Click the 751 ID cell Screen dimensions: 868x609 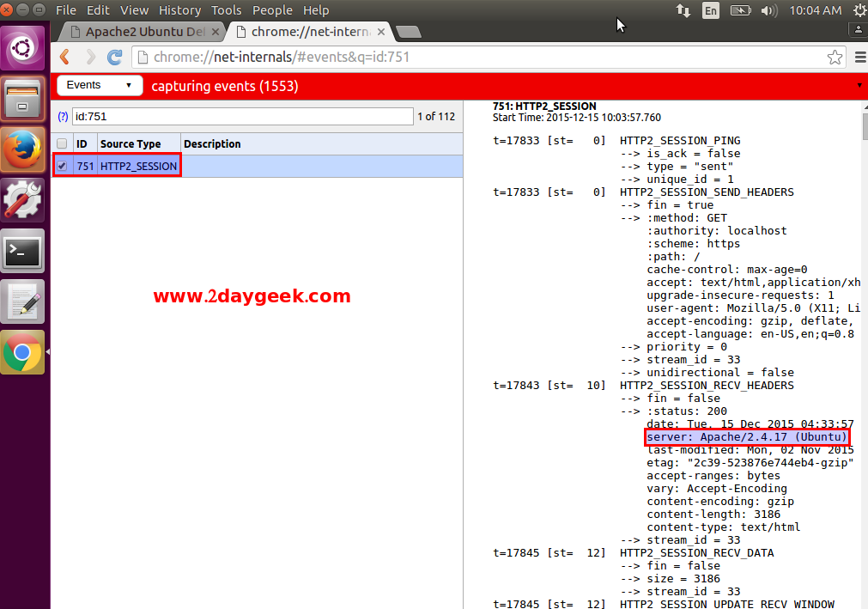coord(85,166)
